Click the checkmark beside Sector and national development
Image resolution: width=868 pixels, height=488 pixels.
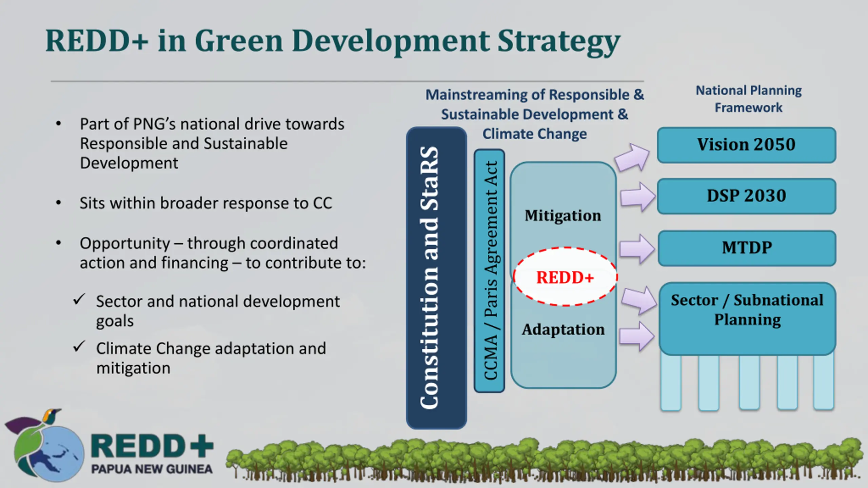(x=79, y=299)
